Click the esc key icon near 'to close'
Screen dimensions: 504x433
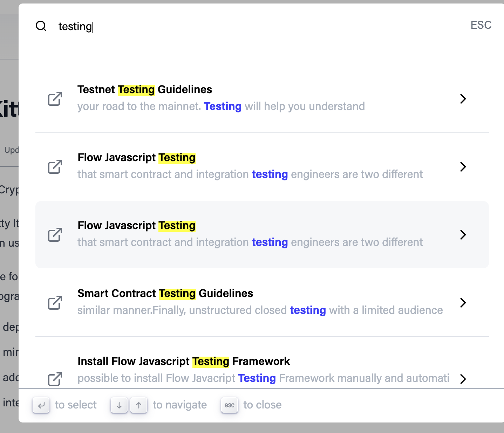point(229,405)
